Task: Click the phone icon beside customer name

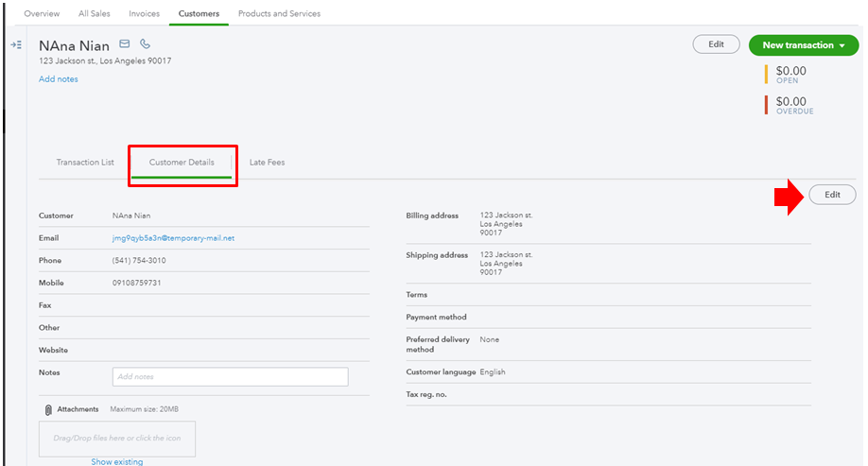Action: tap(145, 44)
